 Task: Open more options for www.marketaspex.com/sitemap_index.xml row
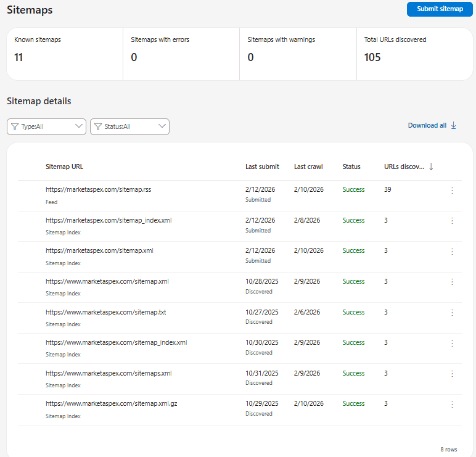(x=452, y=344)
